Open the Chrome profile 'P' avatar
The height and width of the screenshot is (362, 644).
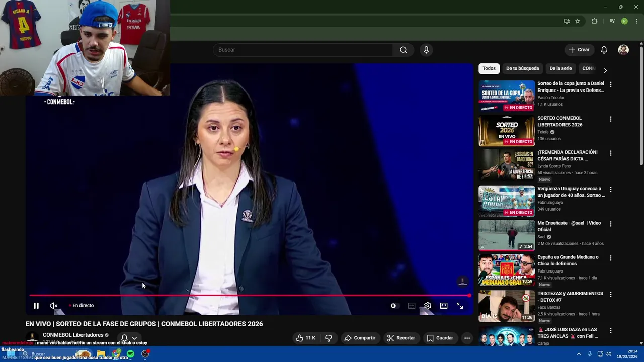624,21
